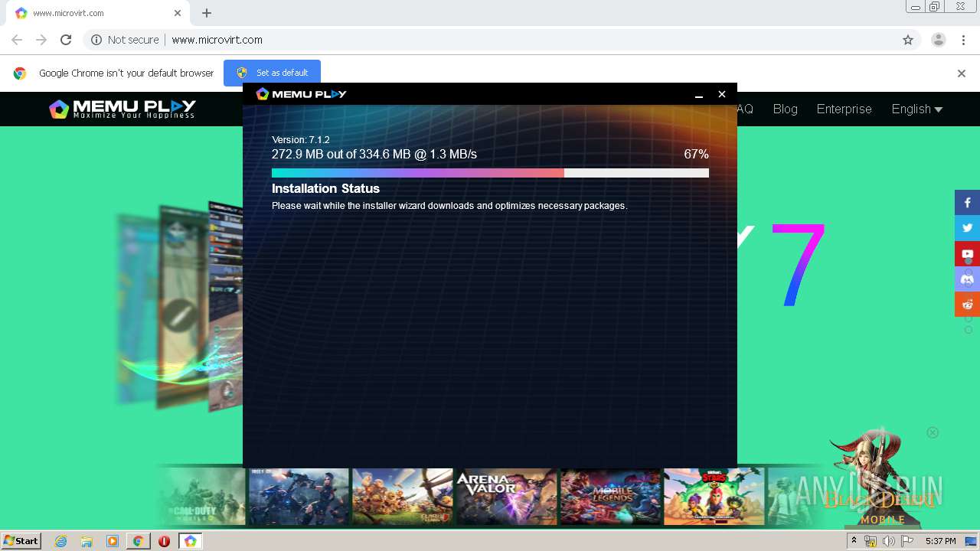Screen dimensions: 980x551
Task: Click the taskbar clock showing 5:37 PM
Action: point(940,541)
